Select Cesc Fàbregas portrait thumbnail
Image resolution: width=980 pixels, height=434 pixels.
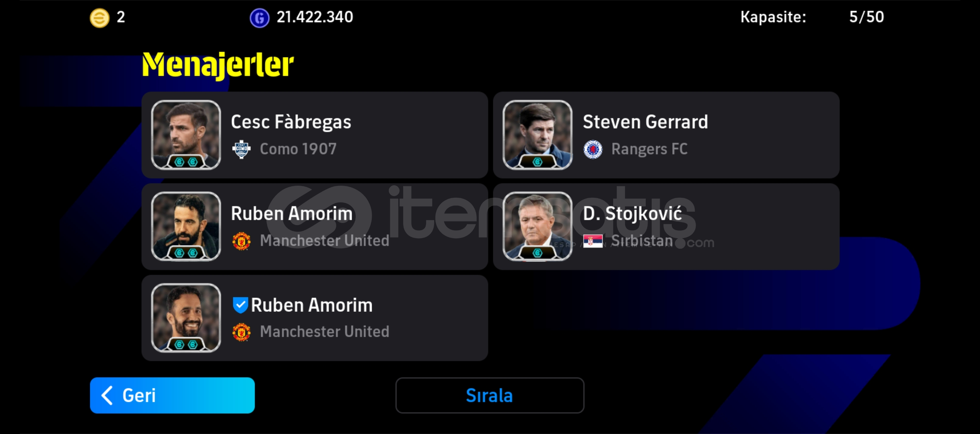pyautogui.click(x=186, y=135)
